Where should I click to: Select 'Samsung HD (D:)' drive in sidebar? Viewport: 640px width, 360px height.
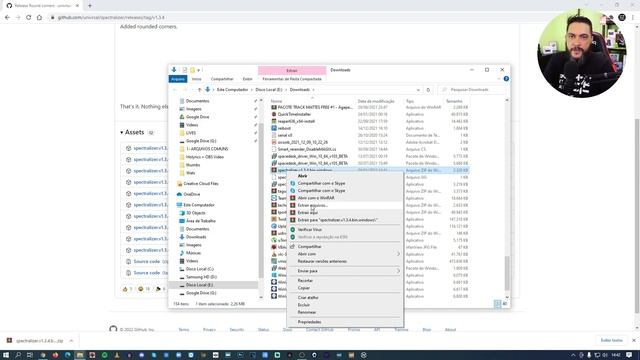pyautogui.click(x=201, y=277)
